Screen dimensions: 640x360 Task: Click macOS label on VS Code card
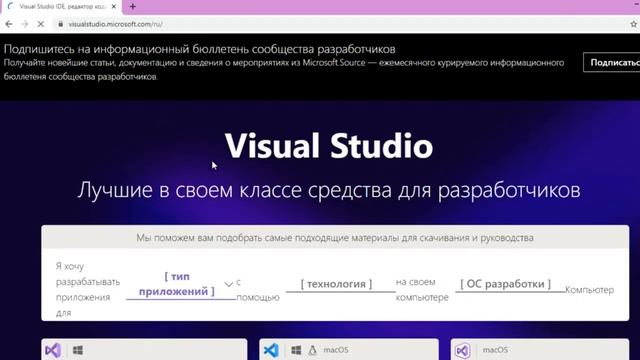[336, 350]
